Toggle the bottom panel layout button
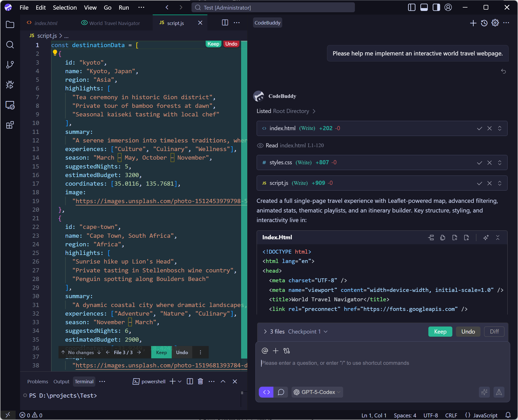518x420 pixels. 424,8
